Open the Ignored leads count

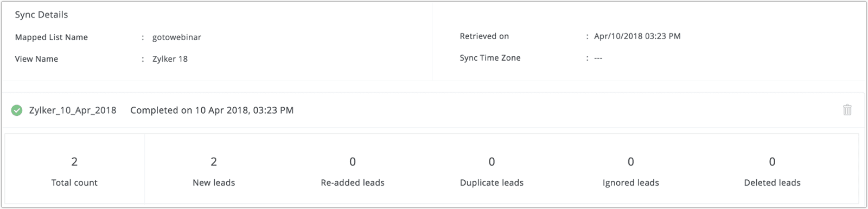coord(631,161)
